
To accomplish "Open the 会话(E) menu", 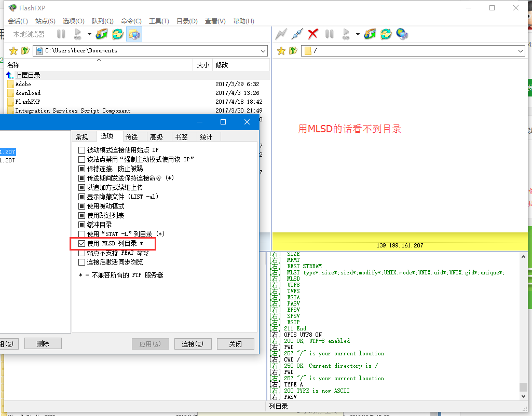I will point(18,21).
